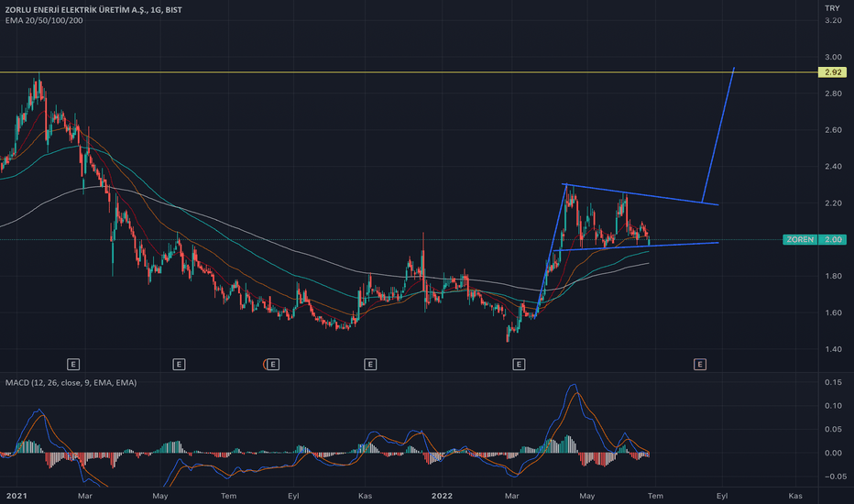Screen dimensions: 854x504
Task: Click the 3.00 price axis value
Action: pos(833,57)
